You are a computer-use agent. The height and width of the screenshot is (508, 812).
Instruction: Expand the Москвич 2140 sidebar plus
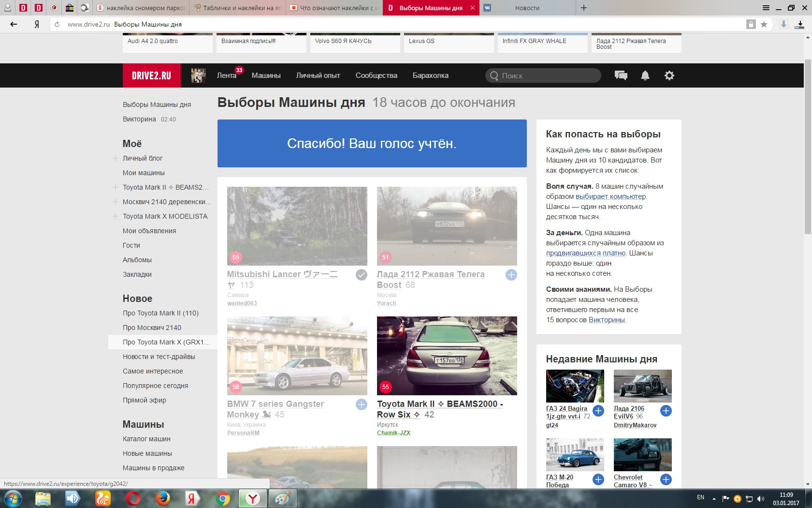116,202
